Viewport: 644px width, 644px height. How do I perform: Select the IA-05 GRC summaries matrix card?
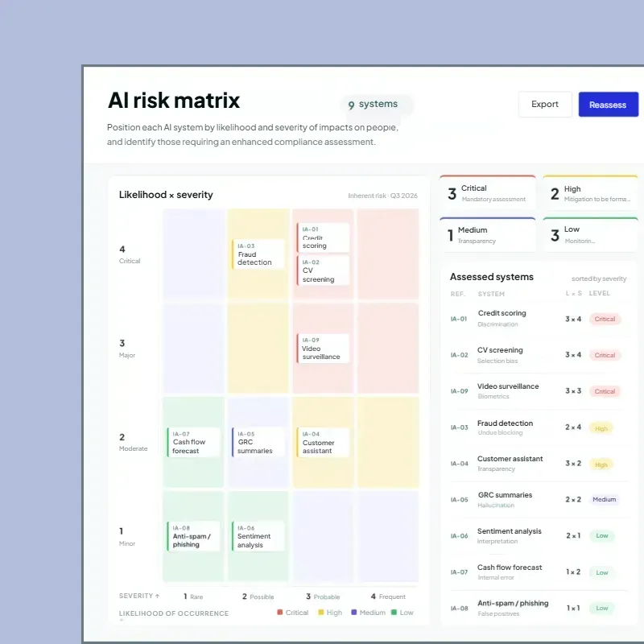pos(258,442)
